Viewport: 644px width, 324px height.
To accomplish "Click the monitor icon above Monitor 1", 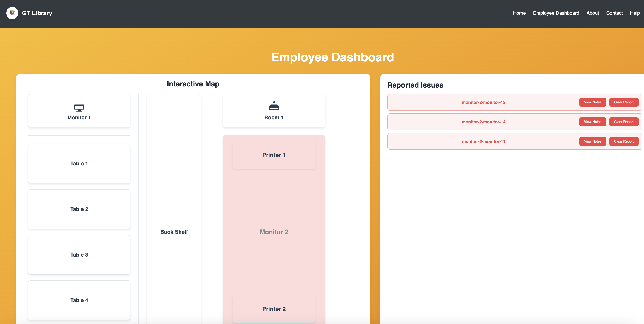I will (x=79, y=108).
